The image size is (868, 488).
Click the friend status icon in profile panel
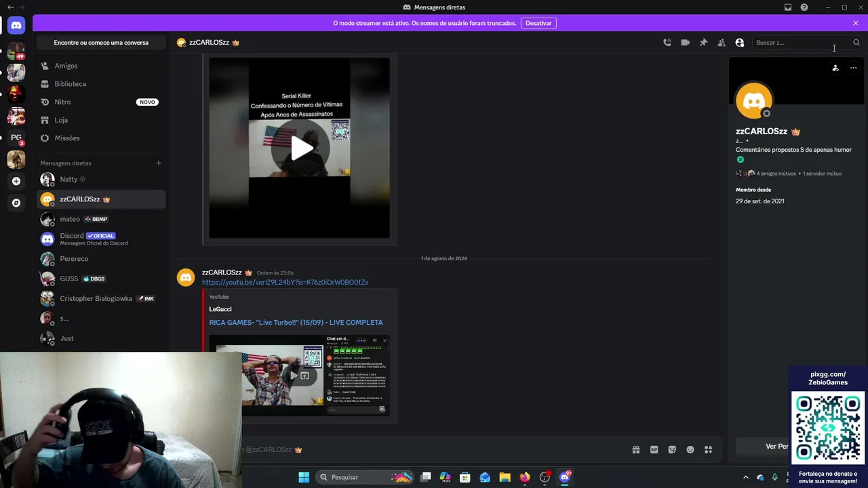tap(835, 68)
